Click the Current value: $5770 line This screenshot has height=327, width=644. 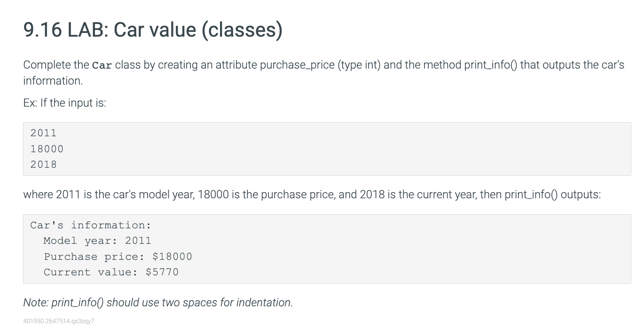(x=111, y=272)
